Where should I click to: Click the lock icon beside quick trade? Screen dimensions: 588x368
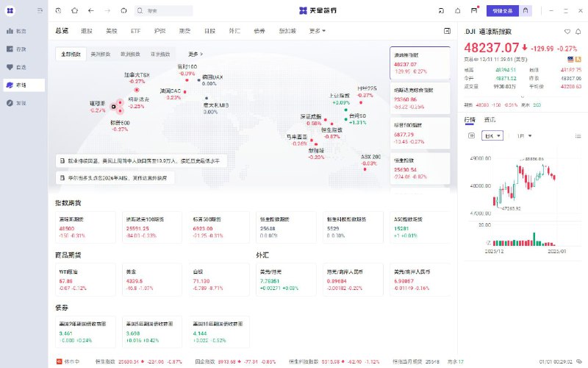pos(526,10)
